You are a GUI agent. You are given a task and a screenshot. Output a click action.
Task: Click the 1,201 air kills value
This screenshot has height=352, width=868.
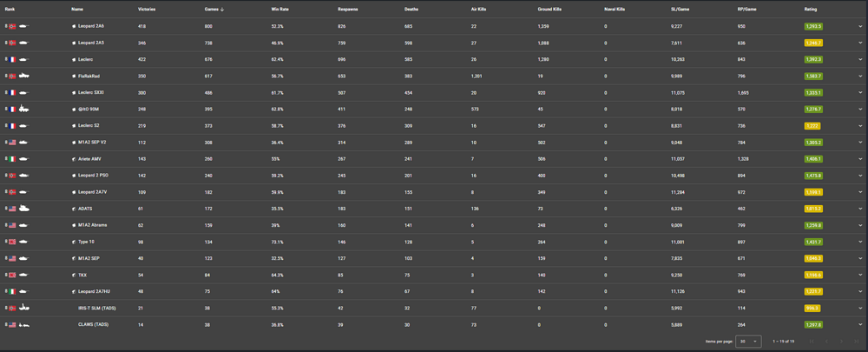476,76
